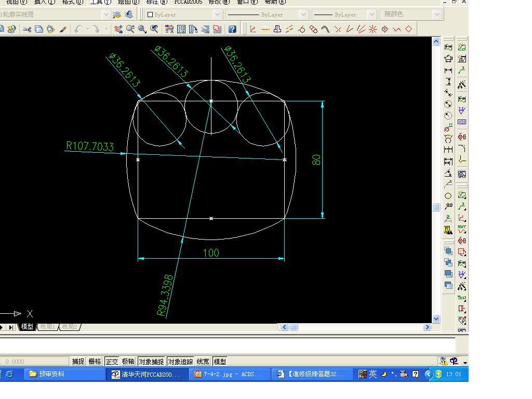Click the Internet Explorer quick launch icon

(x=9, y=374)
